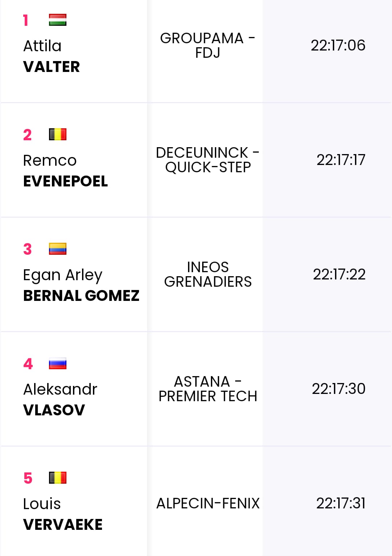Click the time 22:17:06 for the leader

click(338, 45)
